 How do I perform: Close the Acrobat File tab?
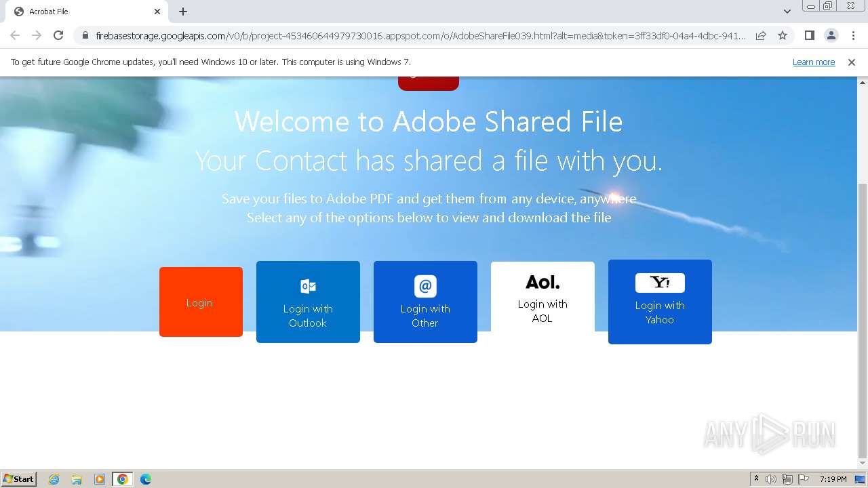(x=157, y=12)
